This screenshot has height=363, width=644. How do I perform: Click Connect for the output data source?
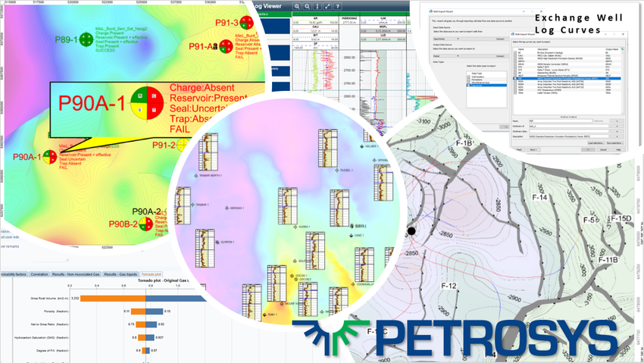click(485, 56)
